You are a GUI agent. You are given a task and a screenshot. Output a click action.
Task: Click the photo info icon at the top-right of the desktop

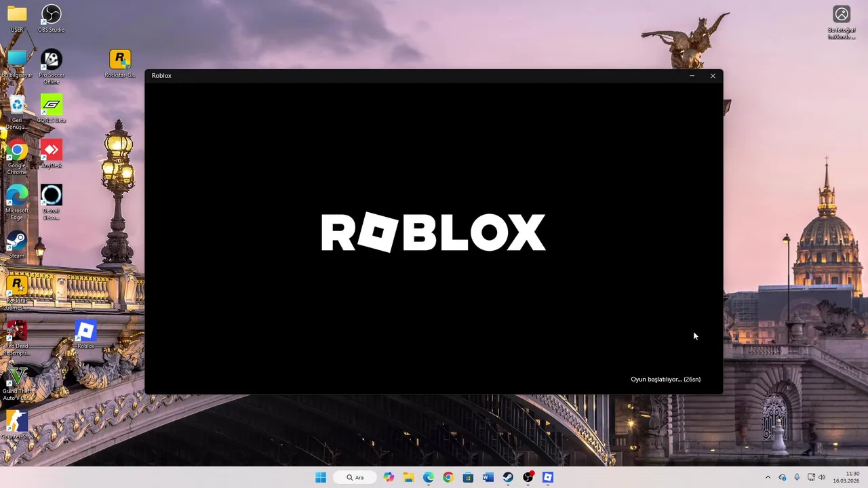[x=842, y=22]
